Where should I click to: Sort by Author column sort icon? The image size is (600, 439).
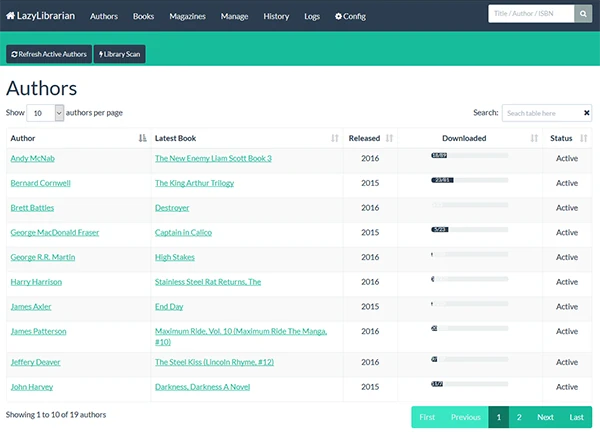coord(142,139)
